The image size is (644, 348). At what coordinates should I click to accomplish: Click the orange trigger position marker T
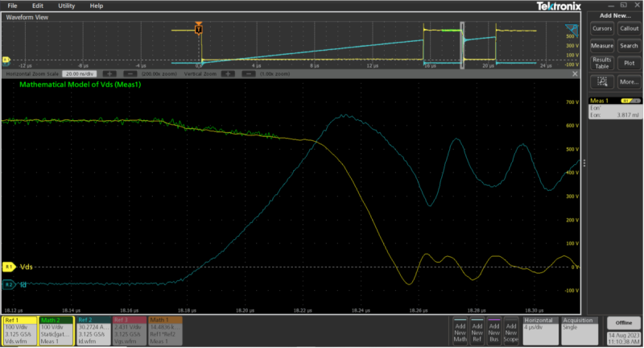click(199, 30)
